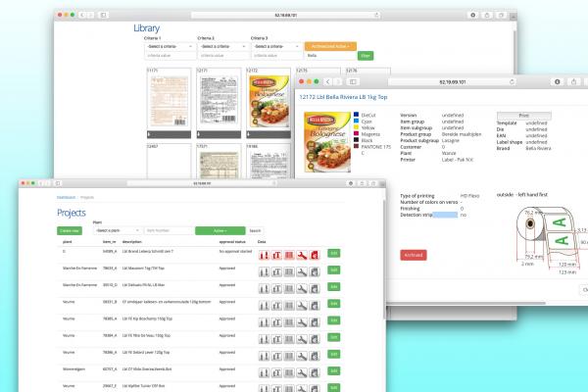
Task: Open the orange Archived and Active dropdown
Action: [x=330, y=46]
